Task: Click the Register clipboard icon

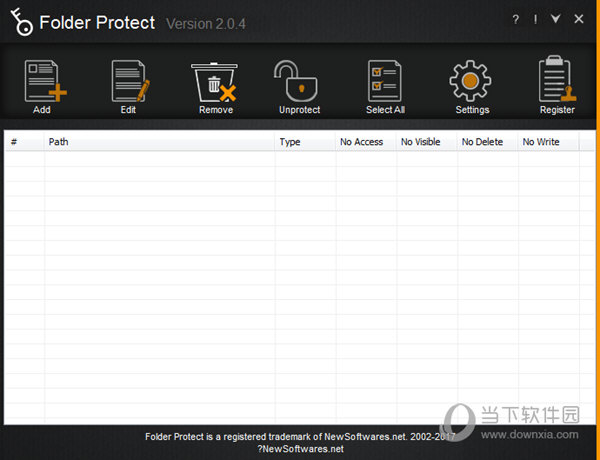Action: (x=557, y=79)
